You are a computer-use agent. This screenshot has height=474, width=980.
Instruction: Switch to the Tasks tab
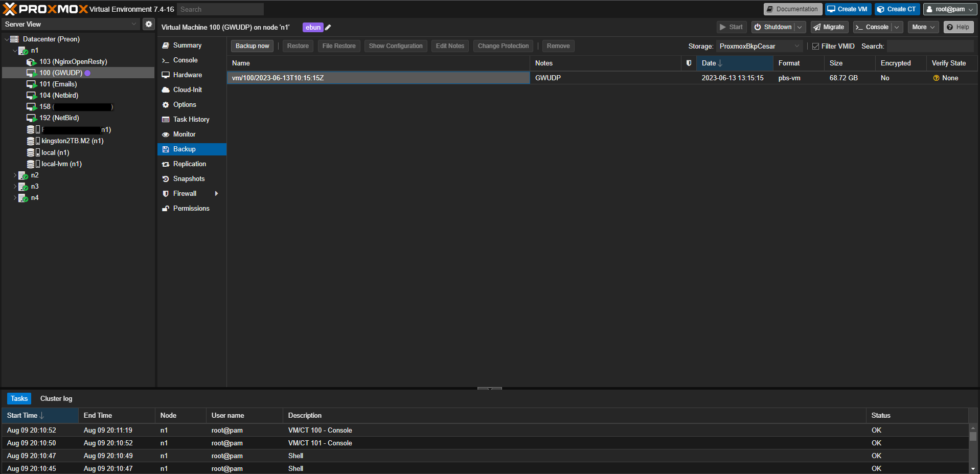(x=19, y=399)
